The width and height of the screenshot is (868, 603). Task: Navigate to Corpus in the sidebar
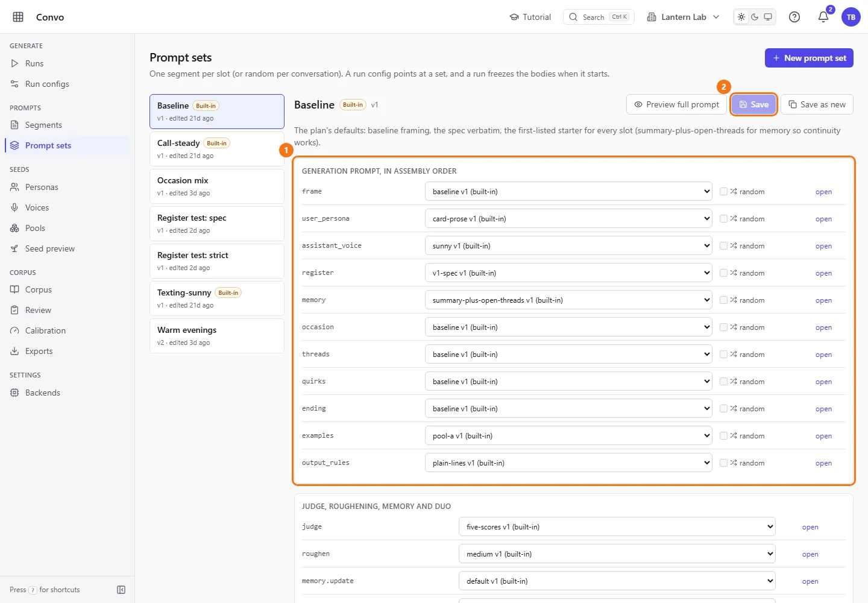(68, 289)
